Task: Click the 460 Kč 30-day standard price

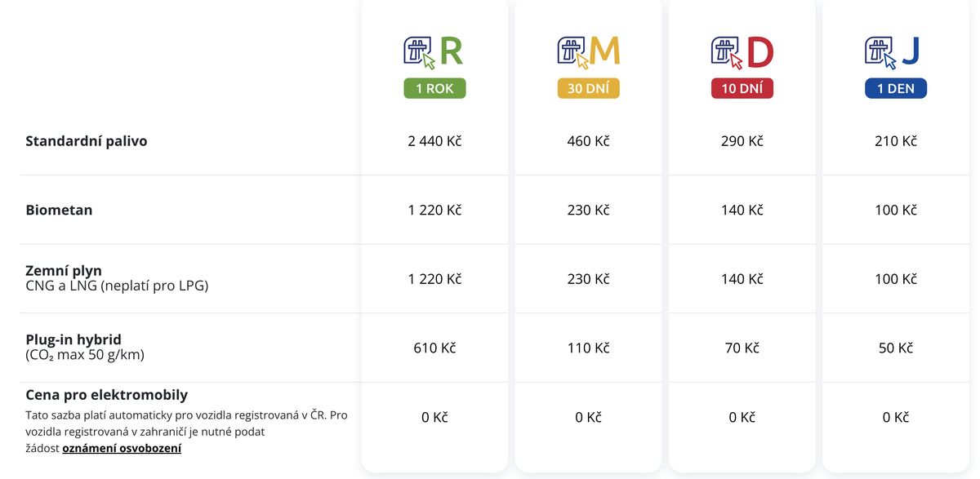Action: point(588,141)
